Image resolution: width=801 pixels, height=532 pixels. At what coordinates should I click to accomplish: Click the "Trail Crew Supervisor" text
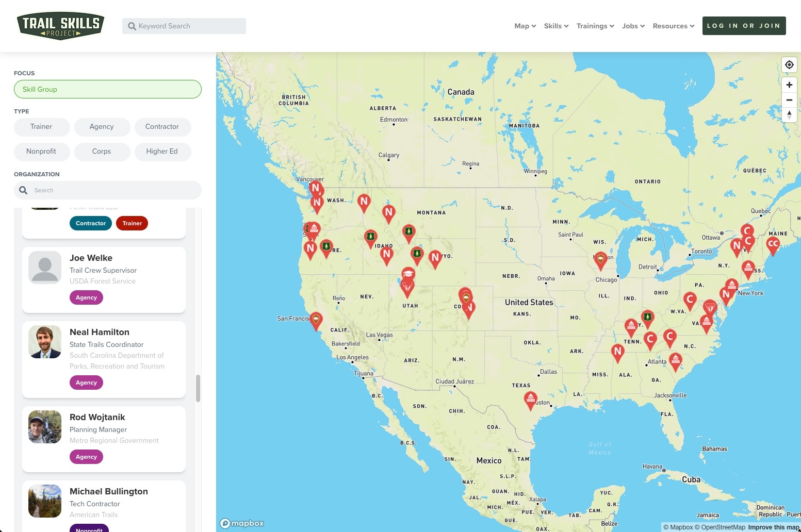click(x=103, y=270)
